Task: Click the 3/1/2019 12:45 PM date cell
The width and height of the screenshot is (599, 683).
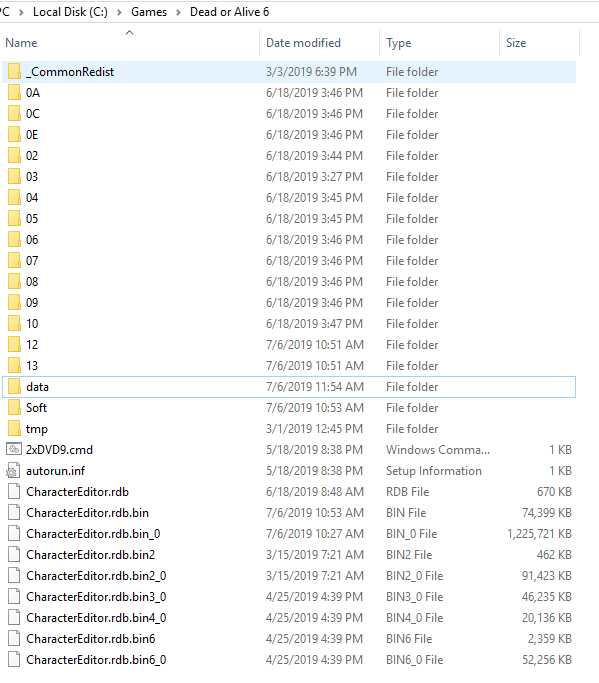Action: click(314, 428)
